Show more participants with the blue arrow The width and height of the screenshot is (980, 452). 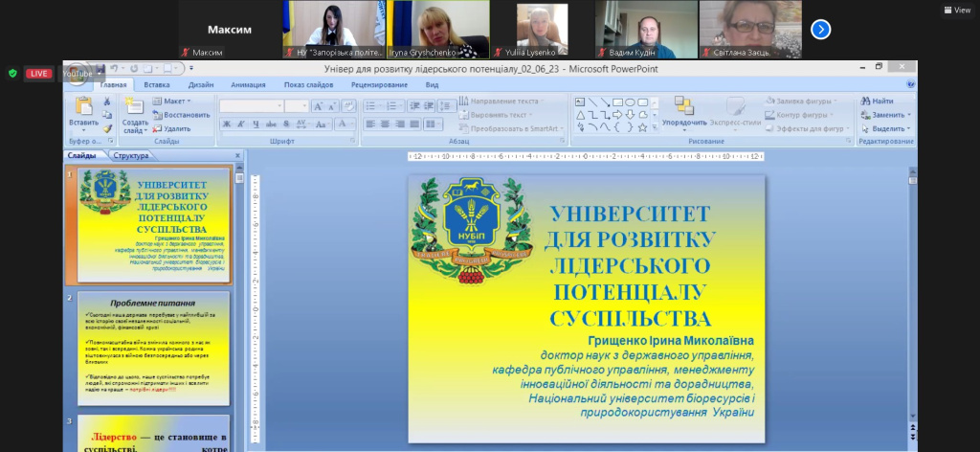coord(820,30)
